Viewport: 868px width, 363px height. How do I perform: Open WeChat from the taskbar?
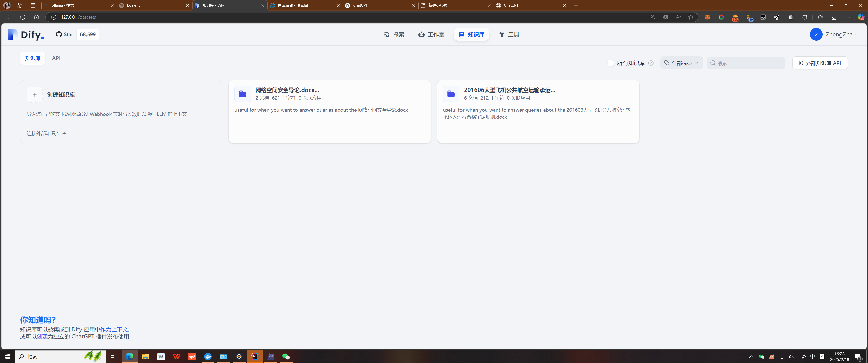point(286,357)
